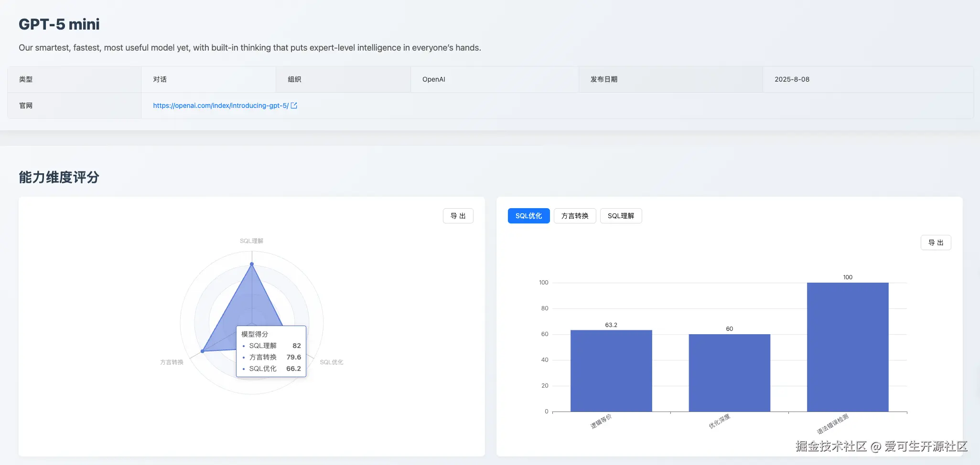Click the 2025-8-08 release date cell

(792, 79)
